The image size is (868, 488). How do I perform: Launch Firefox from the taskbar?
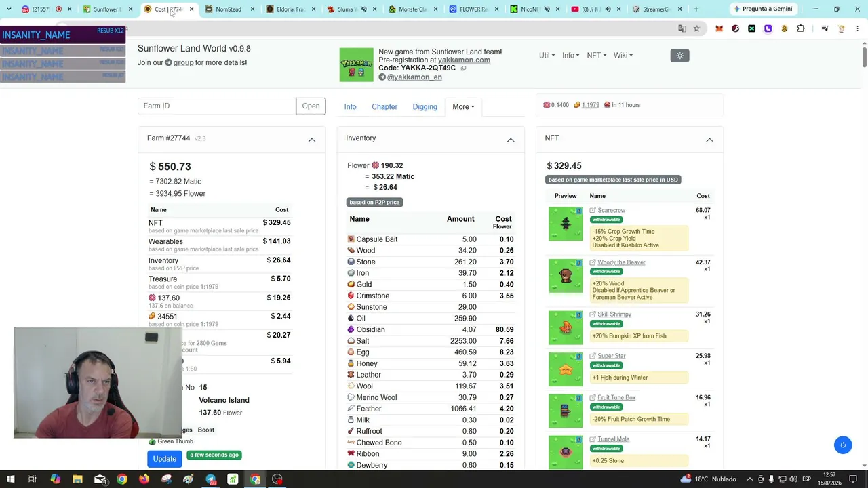pos(144,479)
